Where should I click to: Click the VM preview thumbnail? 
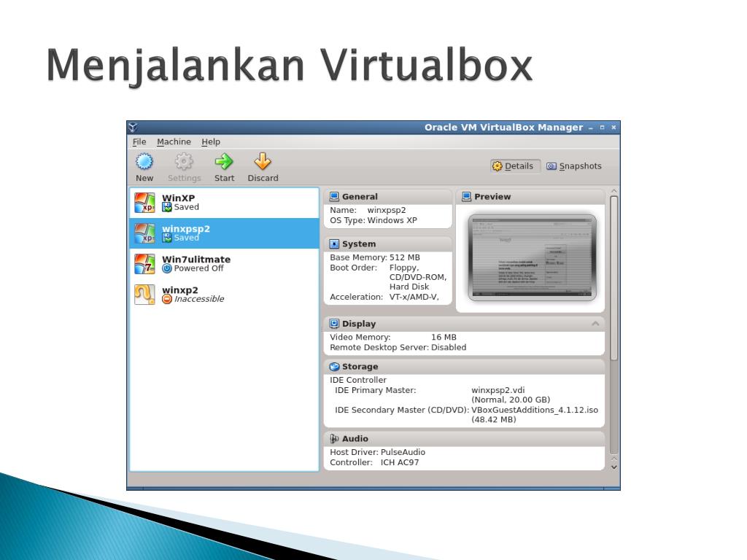[x=532, y=257]
